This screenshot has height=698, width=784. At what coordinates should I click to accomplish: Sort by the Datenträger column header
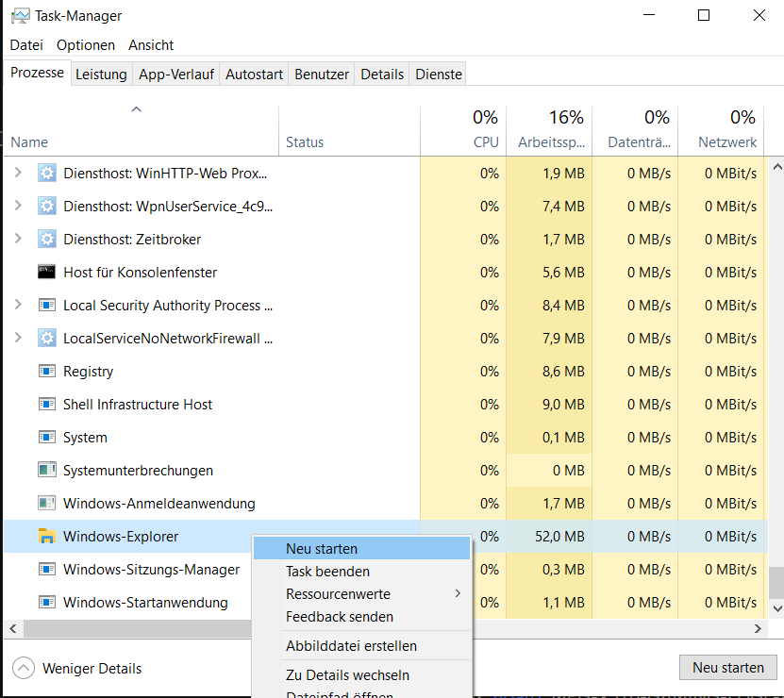click(635, 130)
